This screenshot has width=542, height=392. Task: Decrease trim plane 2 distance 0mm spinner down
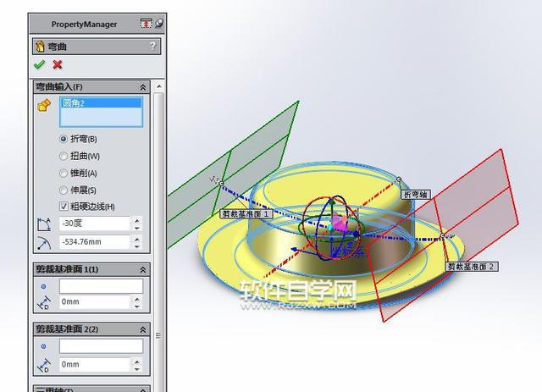[x=137, y=369]
